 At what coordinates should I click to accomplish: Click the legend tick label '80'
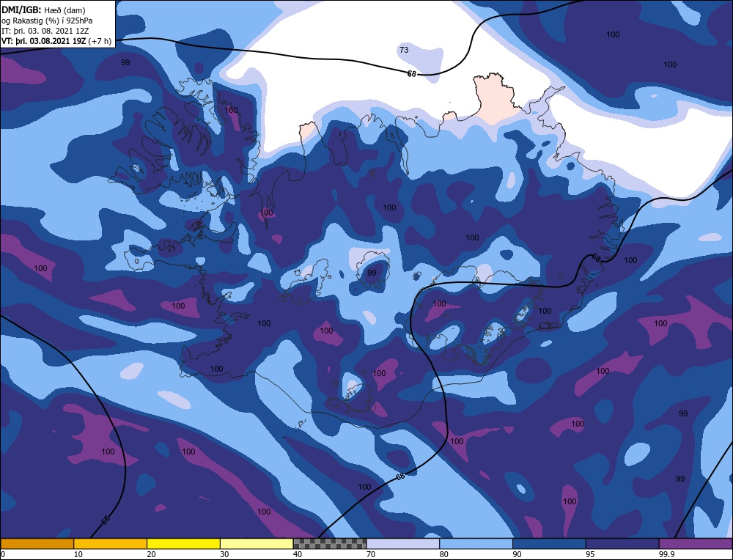(x=443, y=554)
